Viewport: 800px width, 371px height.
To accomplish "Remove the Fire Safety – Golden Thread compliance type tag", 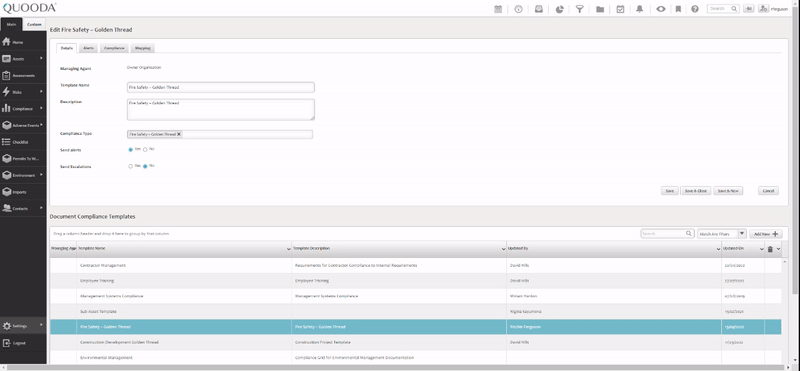I will [179, 134].
